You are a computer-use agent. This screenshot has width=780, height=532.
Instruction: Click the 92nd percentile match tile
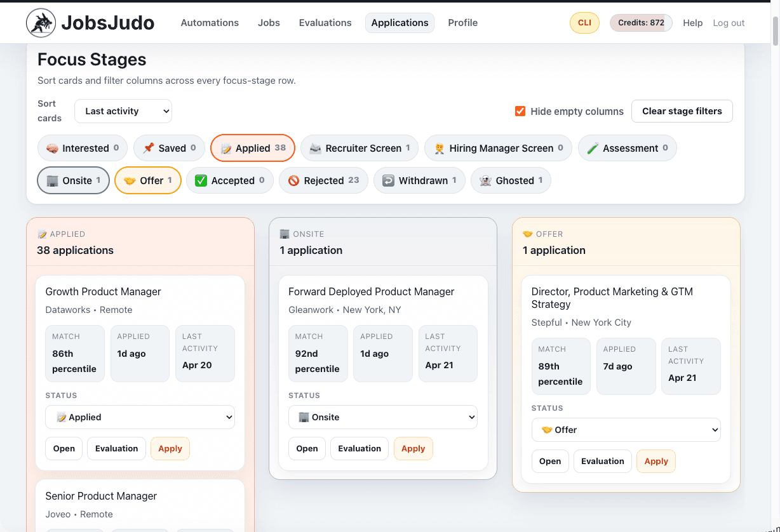tap(318, 354)
